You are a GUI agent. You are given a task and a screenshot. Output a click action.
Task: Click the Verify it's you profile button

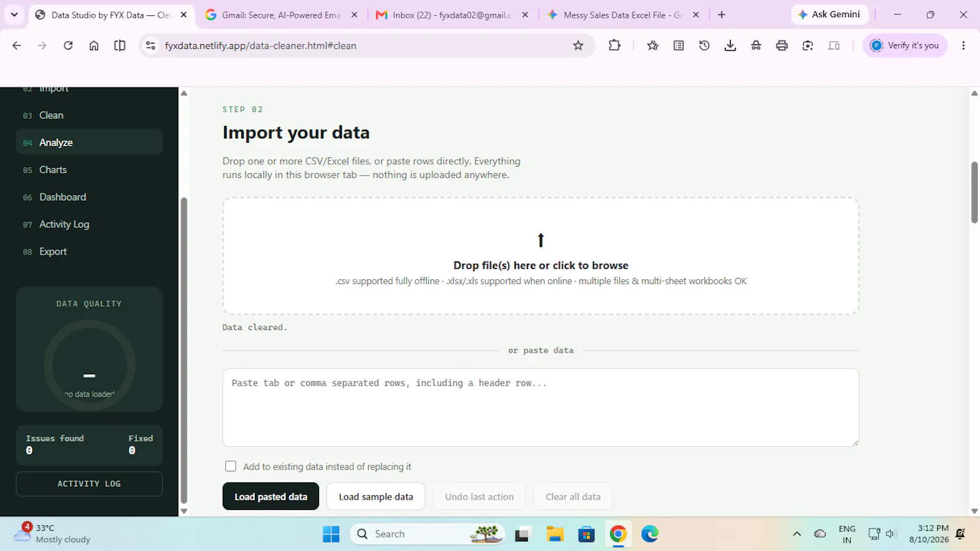coord(905,45)
